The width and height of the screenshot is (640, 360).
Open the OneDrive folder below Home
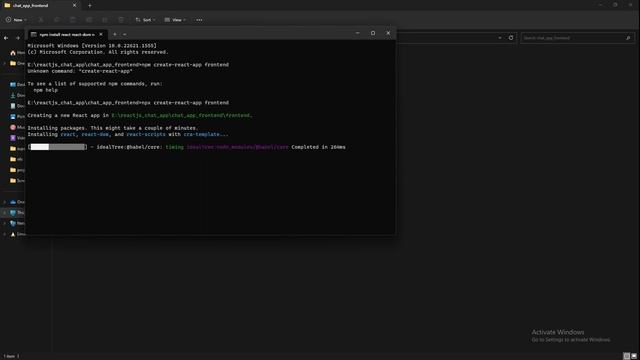[17, 63]
